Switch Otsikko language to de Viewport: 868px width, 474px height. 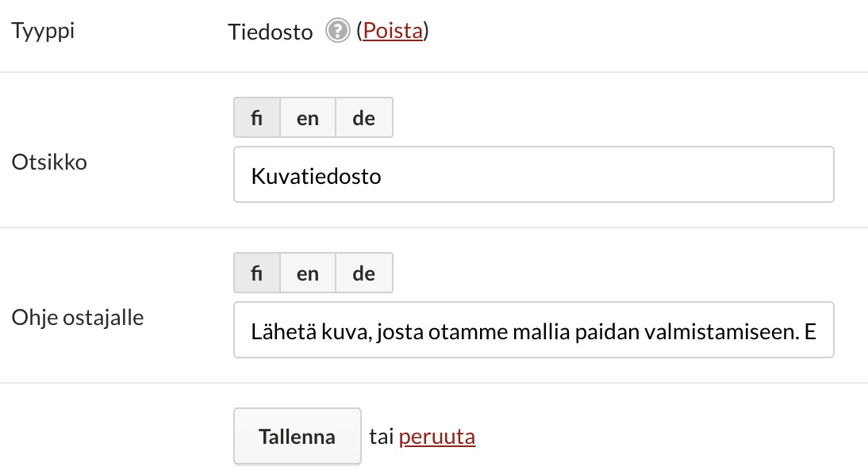[364, 117]
